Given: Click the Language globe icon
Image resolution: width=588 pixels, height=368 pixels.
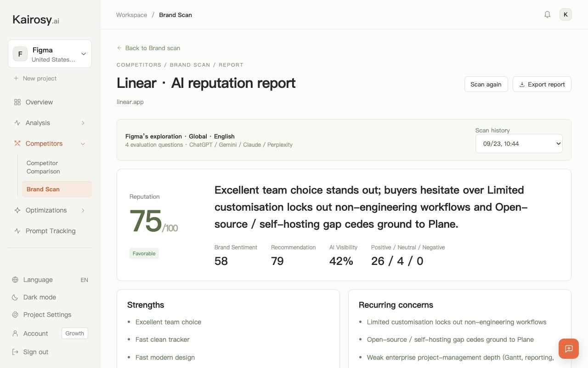Looking at the screenshot, I should tap(15, 280).
